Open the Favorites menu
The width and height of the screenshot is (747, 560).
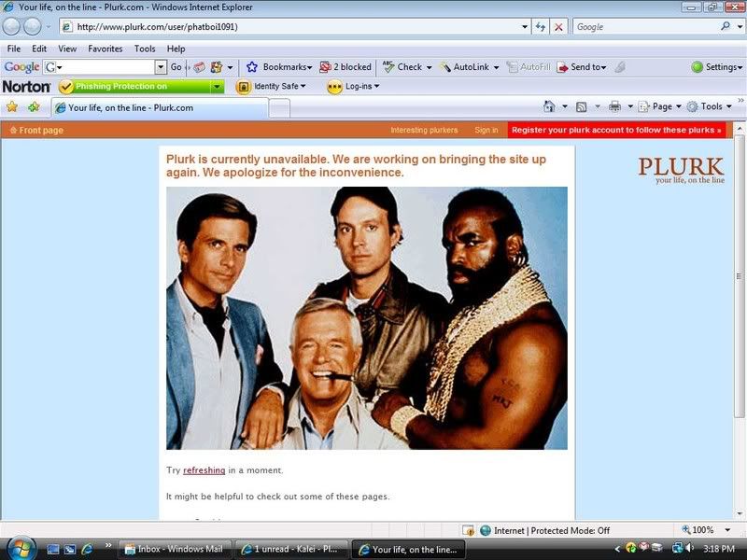click(x=105, y=49)
